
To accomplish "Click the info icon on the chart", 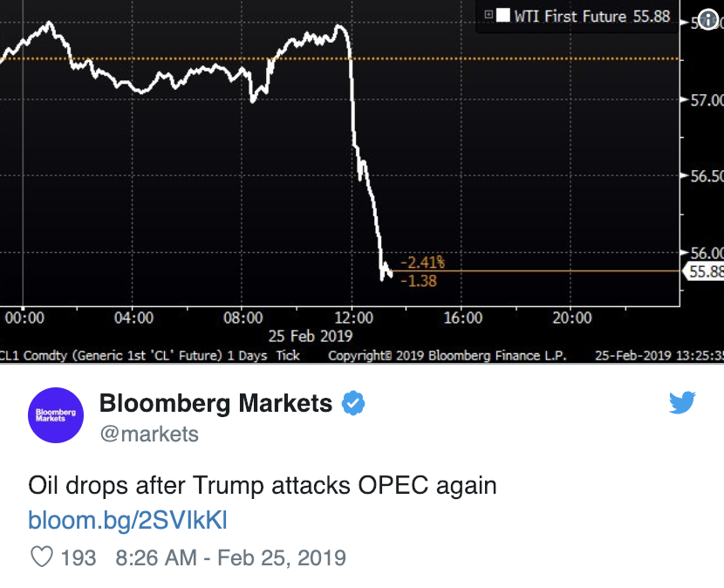I will [x=708, y=19].
